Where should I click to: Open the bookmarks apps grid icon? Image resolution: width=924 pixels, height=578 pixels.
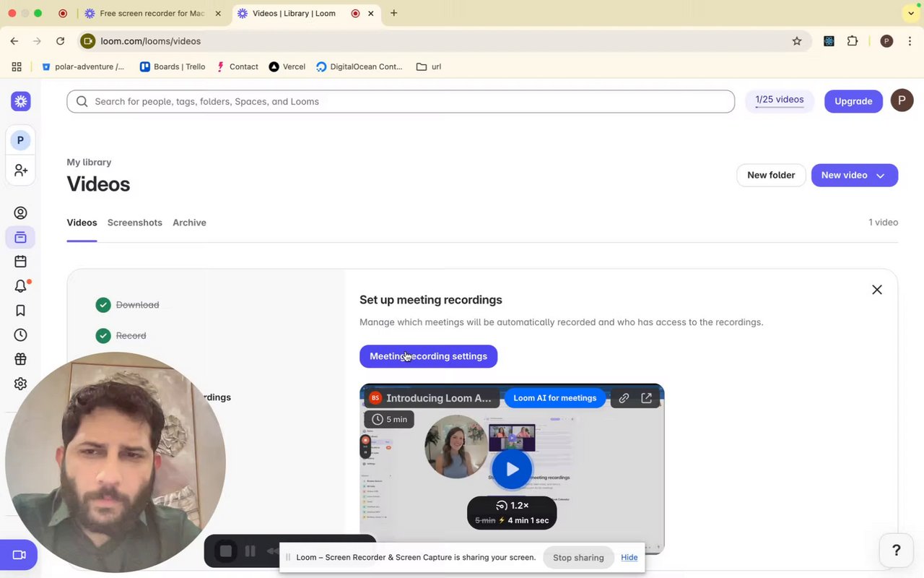coord(17,66)
